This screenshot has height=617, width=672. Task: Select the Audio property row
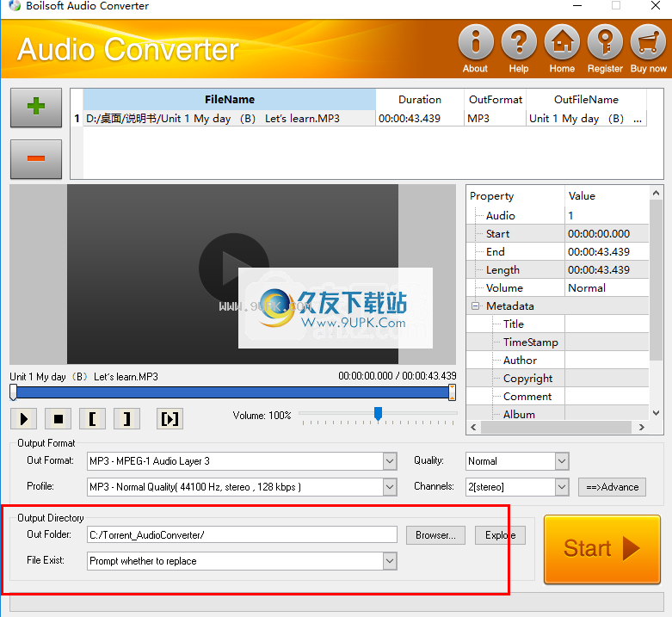click(x=558, y=215)
